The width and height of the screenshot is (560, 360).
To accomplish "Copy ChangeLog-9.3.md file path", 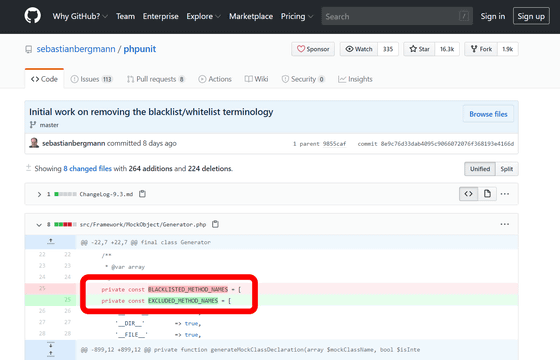I will pyautogui.click(x=142, y=194).
